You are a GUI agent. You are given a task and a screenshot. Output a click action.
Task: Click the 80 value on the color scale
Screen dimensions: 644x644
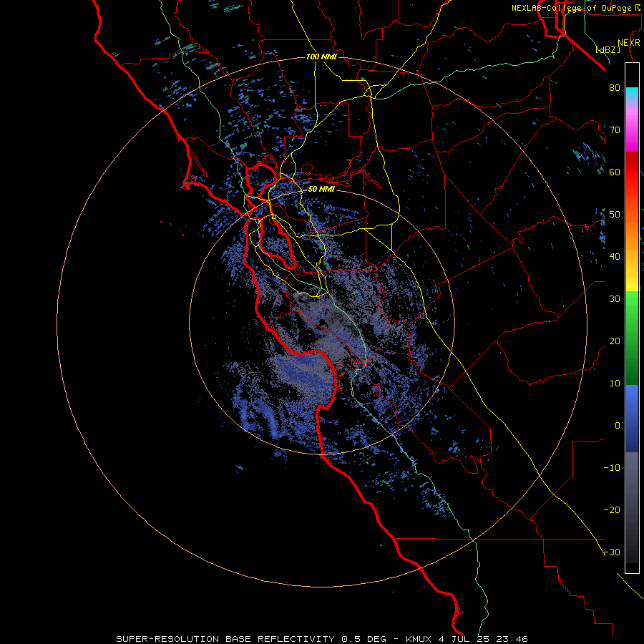coord(615,87)
